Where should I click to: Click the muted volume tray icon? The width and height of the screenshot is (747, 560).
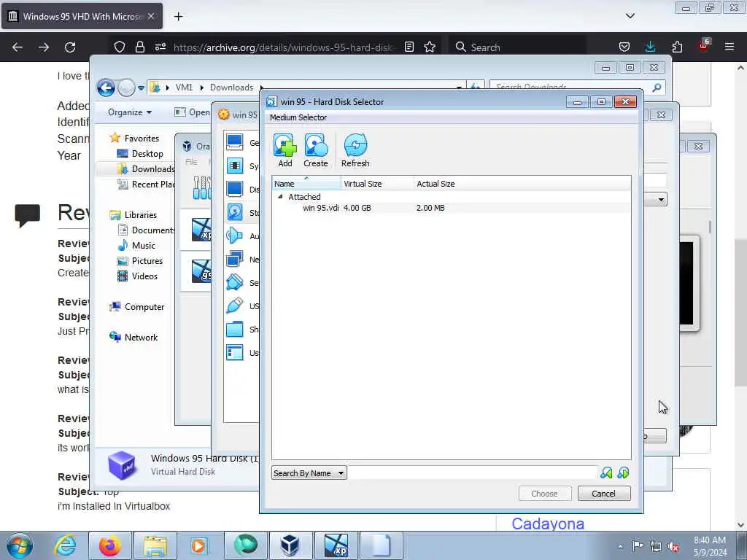[673, 546]
